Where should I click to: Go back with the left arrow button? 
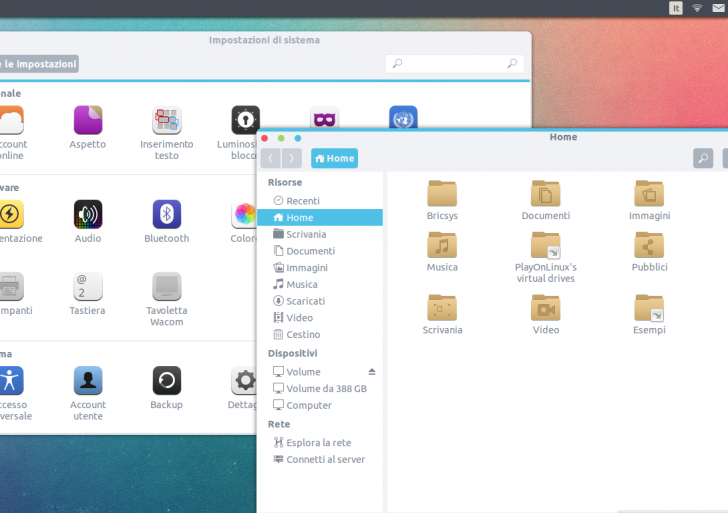pos(271,158)
